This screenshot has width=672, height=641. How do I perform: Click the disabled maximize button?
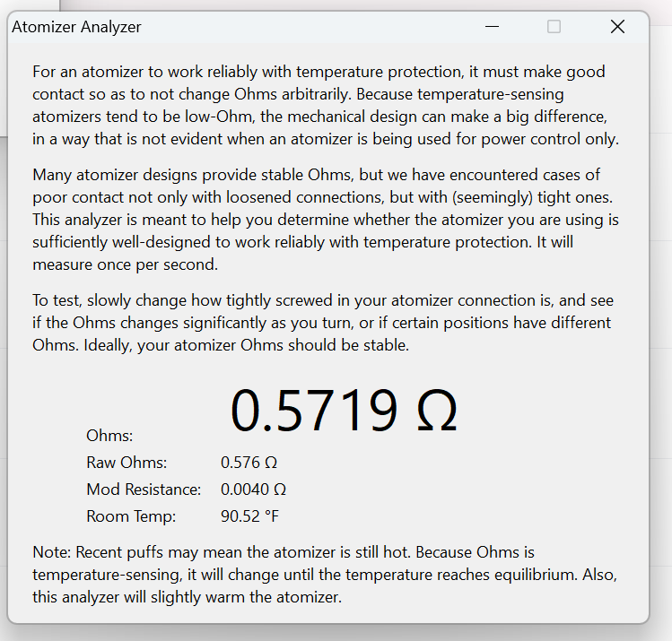554,27
